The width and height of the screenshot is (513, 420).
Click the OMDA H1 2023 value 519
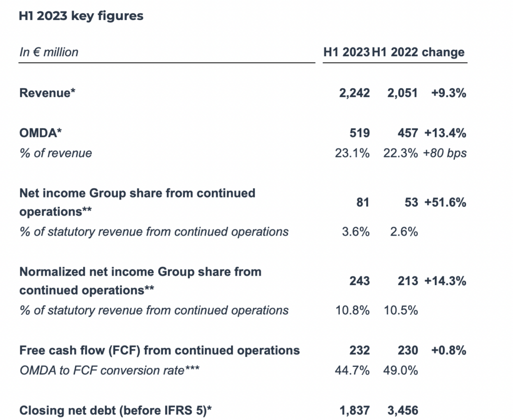pos(360,133)
